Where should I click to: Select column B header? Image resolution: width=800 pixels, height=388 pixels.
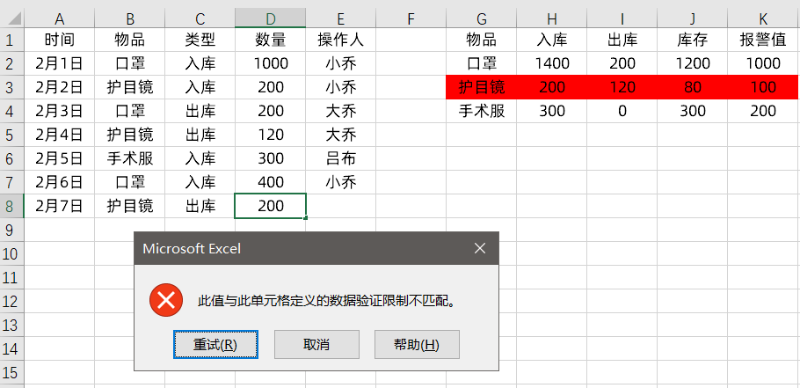click(x=130, y=19)
